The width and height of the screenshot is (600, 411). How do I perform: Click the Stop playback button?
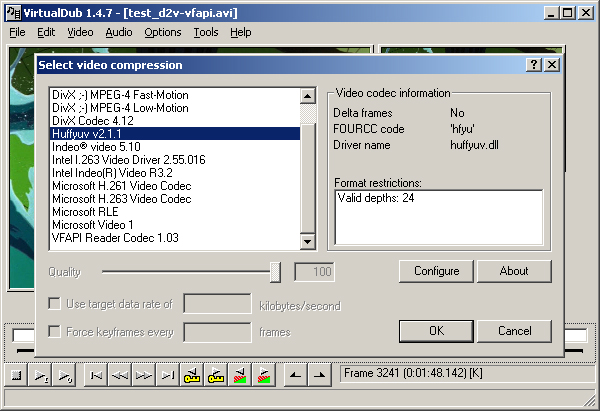click(17, 376)
